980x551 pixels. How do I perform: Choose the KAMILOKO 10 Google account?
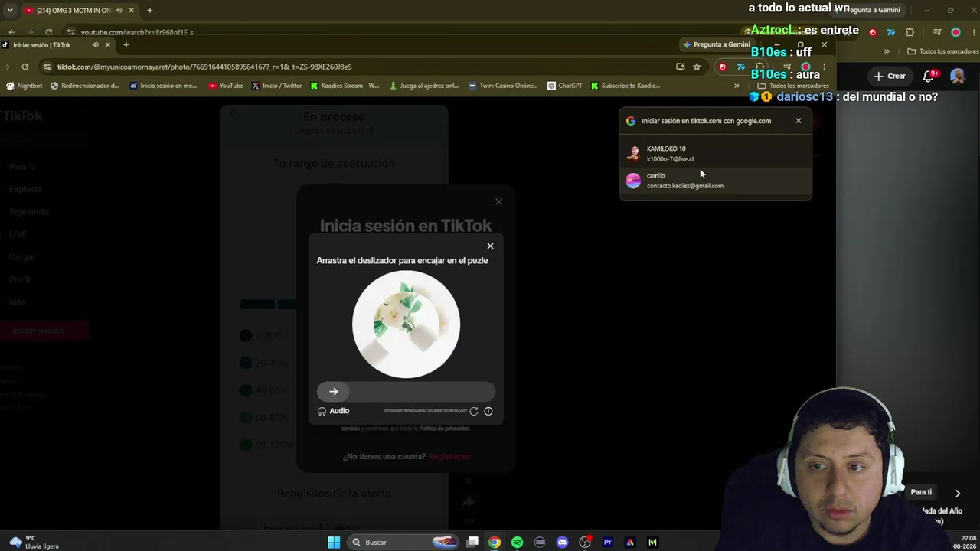pyautogui.click(x=715, y=154)
